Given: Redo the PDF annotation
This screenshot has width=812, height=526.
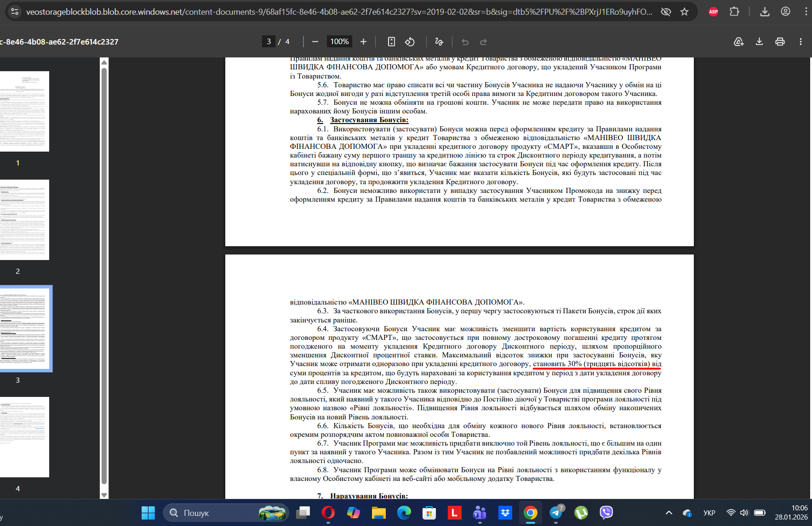Looking at the screenshot, I should pos(483,42).
